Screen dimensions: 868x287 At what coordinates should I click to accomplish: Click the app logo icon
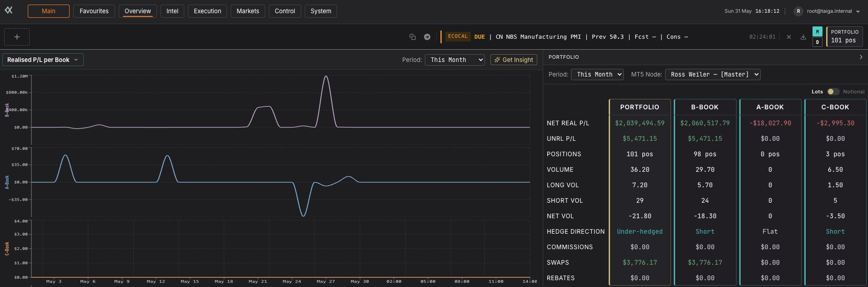pyautogui.click(x=9, y=10)
